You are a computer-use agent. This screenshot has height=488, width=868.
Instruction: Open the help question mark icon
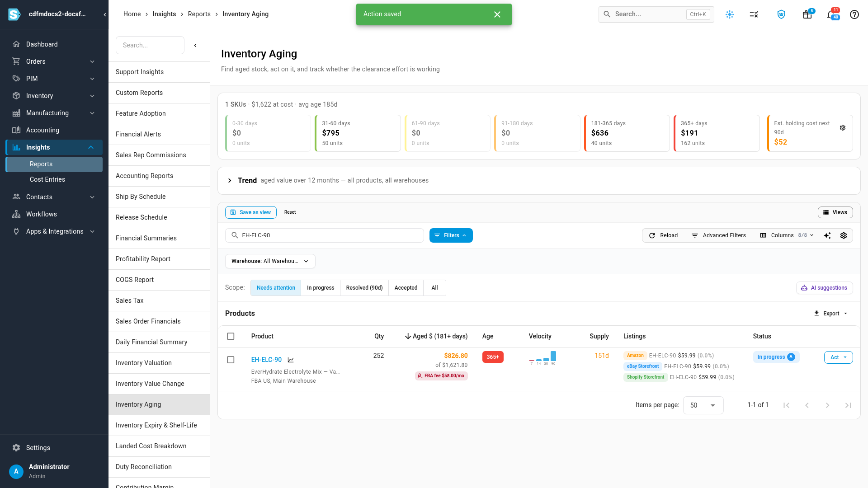tap(854, 14)
